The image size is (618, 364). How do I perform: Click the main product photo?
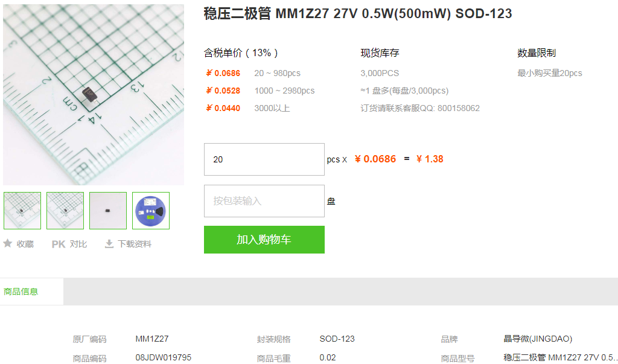click(94, 95)
